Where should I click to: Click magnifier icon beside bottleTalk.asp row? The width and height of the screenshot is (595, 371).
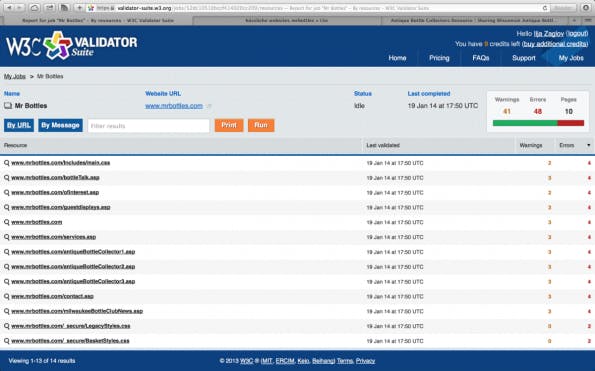(x=6, y=178)
